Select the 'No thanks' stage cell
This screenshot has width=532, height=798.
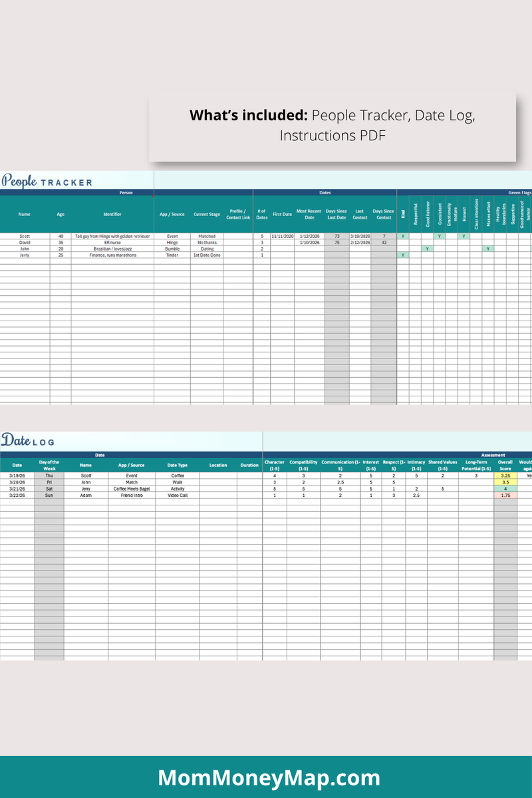pyautogui.click(x=207, y=242)
